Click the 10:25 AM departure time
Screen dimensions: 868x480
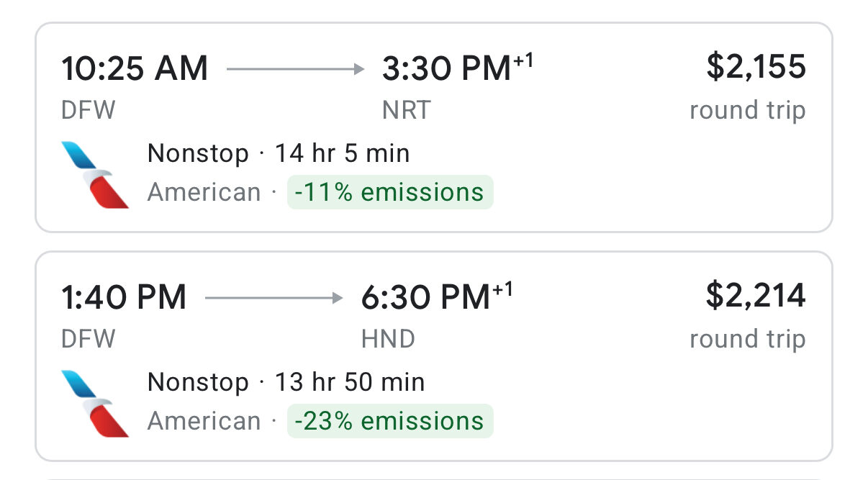click(x=135, y=69)
